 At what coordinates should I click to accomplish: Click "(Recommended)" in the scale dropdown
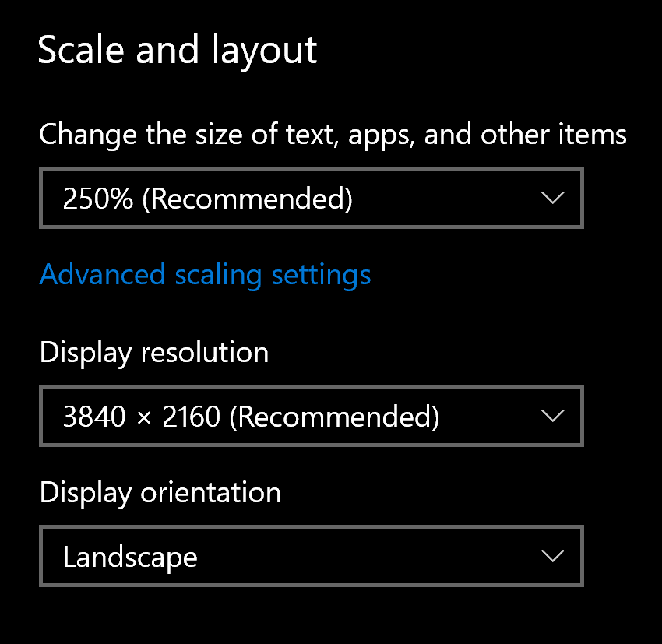pyautogui.click(x=247, y=199)
